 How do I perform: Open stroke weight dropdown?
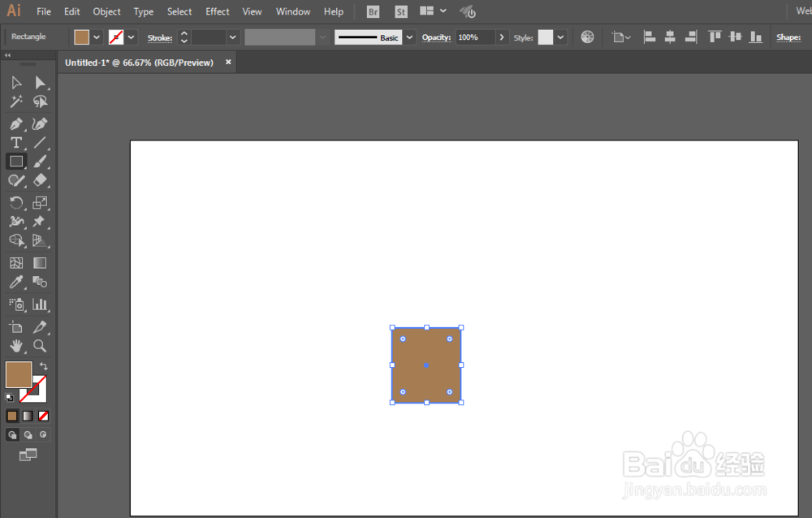(232, 37)
